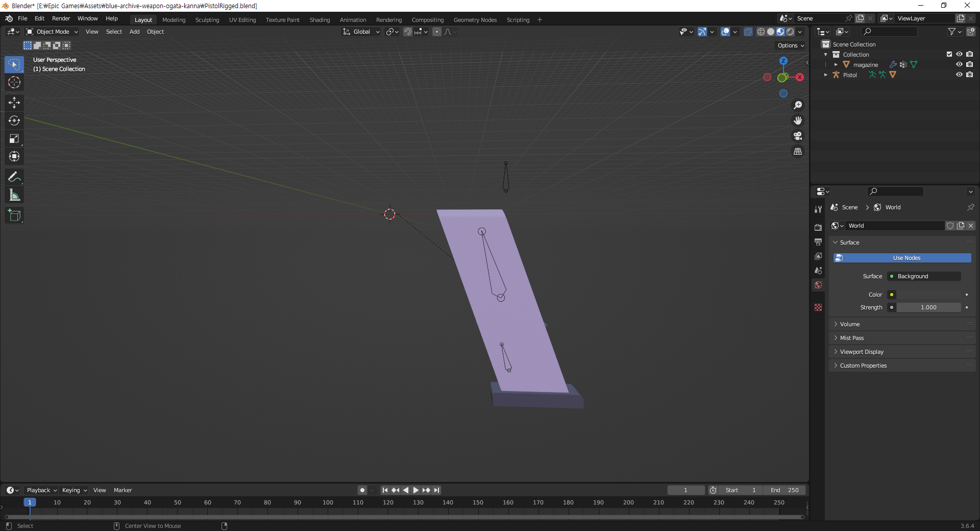
Task: Jump to the last frame
Action: (x=436, y=490)
